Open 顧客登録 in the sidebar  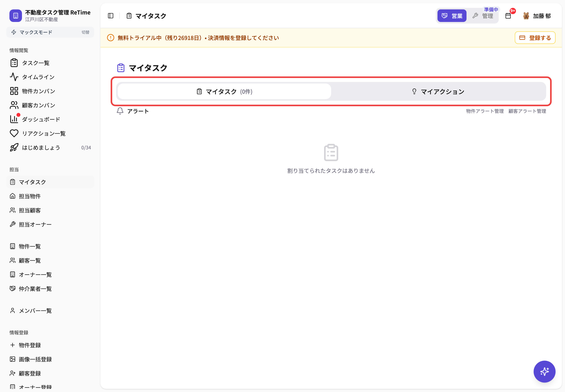point(50,373)
